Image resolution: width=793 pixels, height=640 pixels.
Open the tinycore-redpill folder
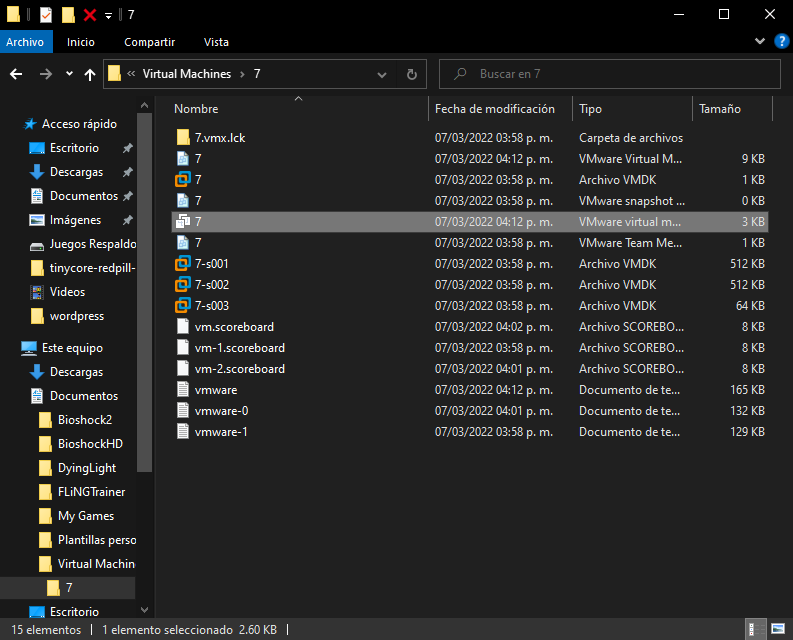(92, 268)
